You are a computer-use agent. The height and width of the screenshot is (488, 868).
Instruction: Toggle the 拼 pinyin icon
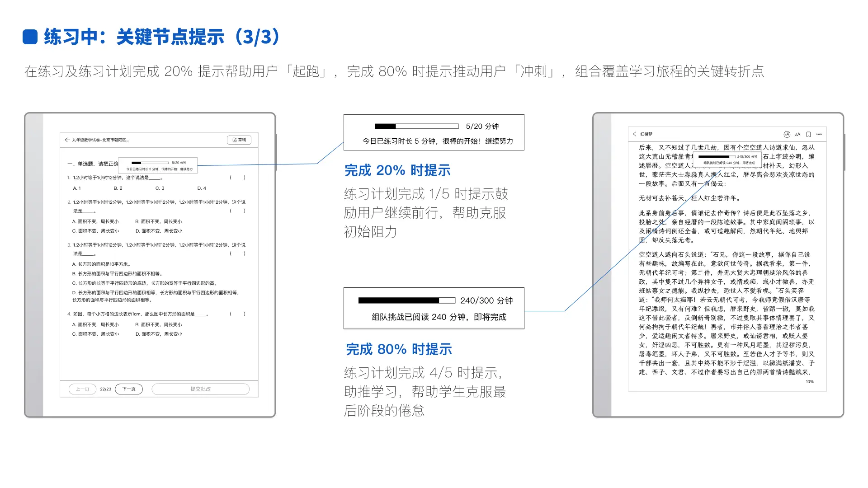coord(787,134)
